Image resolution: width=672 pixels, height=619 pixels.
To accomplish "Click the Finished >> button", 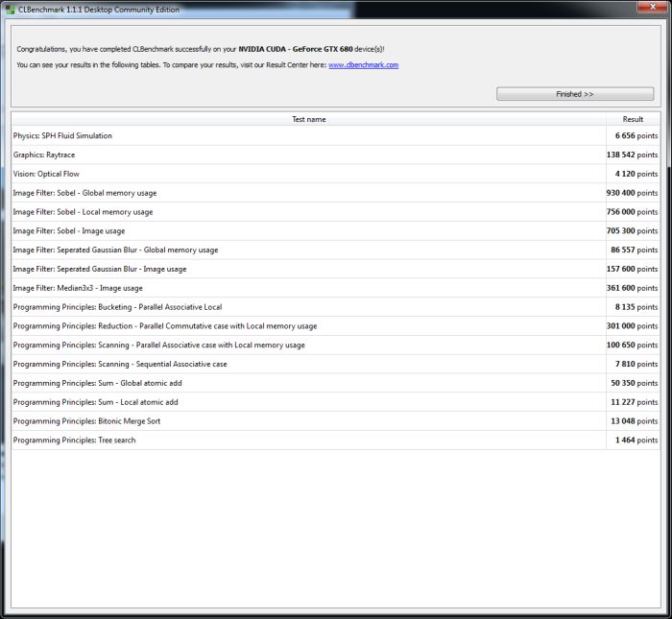I will pos(575,94).
